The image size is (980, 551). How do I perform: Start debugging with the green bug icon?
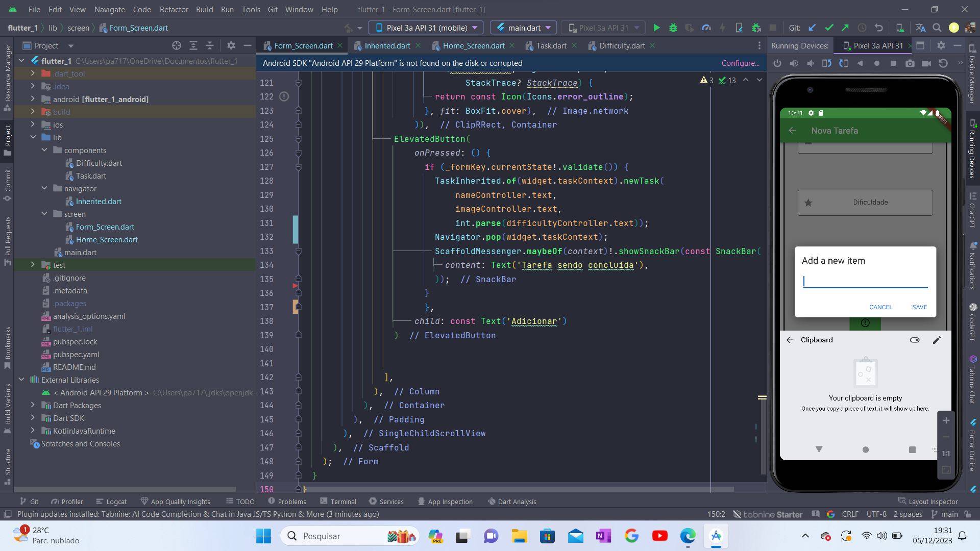tap(673, 28)
